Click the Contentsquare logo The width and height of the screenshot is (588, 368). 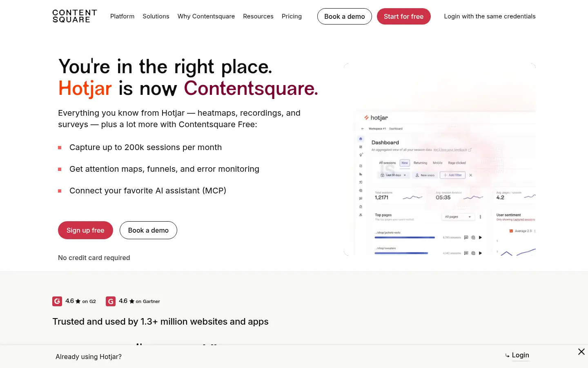pos(75,16)
